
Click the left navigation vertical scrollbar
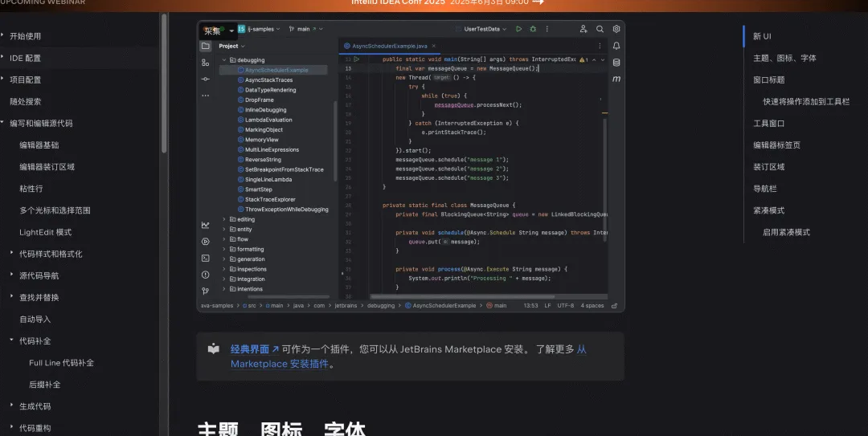click(164, 83)
